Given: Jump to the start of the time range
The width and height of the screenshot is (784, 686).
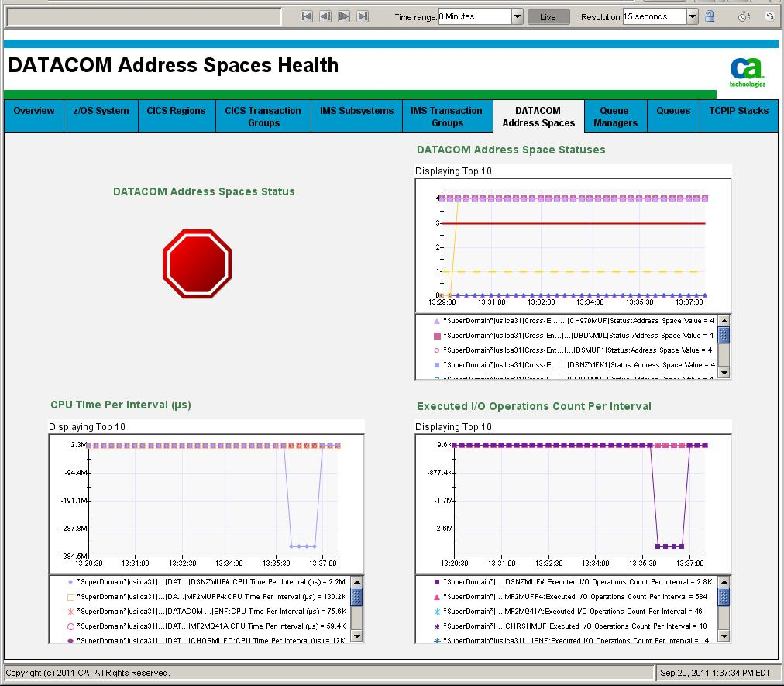Looking at the screenshot, I should click(x=307, y=16).
